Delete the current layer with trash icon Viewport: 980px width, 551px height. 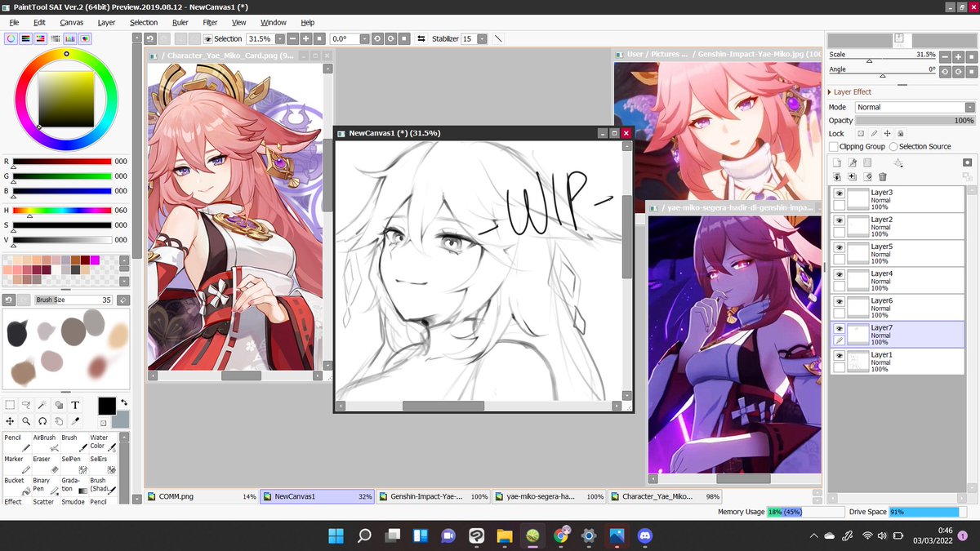(882, 176)
